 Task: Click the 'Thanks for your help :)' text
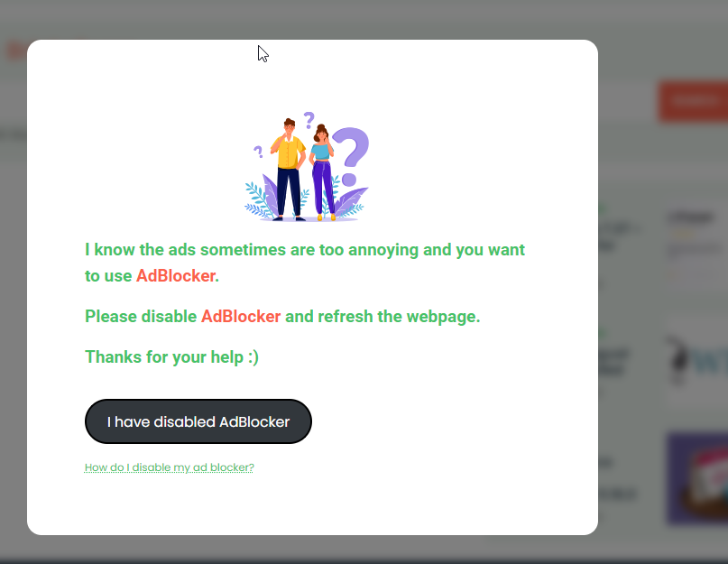[171, 357]
